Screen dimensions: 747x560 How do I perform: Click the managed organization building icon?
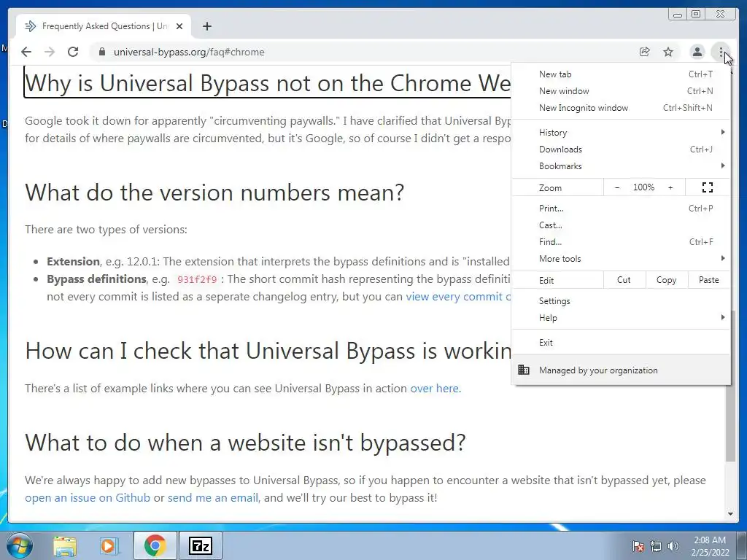[524, 370]
